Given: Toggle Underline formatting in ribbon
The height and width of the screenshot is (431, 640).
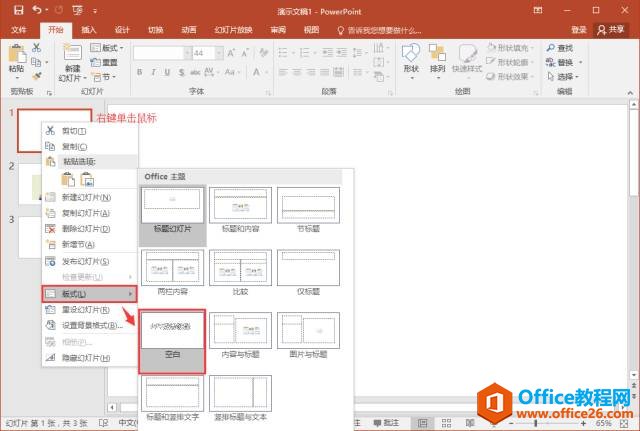Looking at the screenshot, I should (167, 72).
